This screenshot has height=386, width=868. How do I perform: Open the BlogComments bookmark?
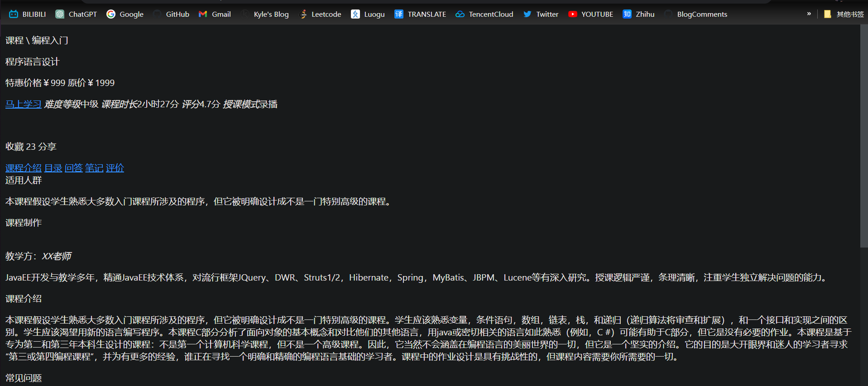pos(696,14)
